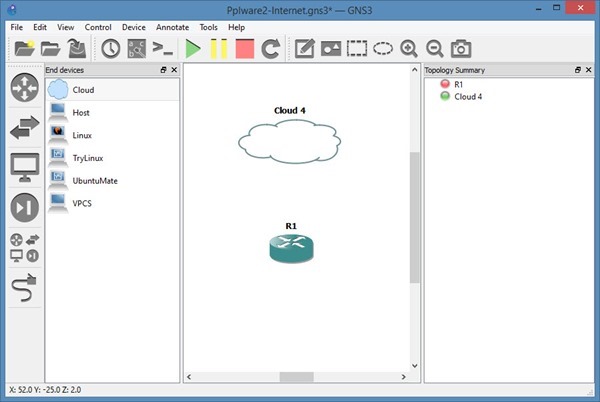The height and width of the screenshot is (402, 600).
Task: Browse switches in the device sidebar
Action: (x=25, y=127)
